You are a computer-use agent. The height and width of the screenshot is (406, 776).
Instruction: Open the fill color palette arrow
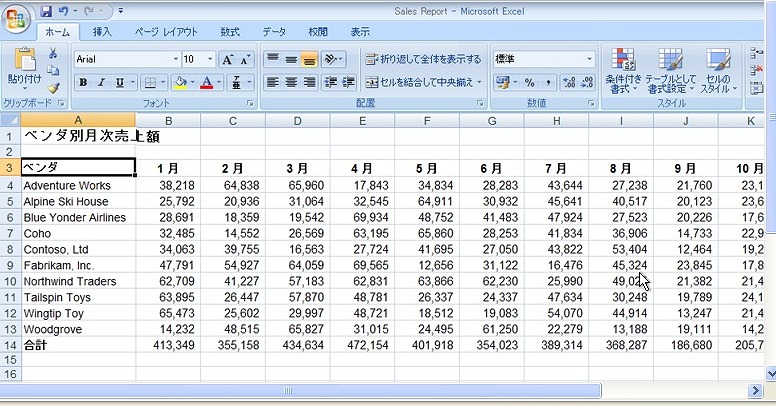[x=193, y=83]
